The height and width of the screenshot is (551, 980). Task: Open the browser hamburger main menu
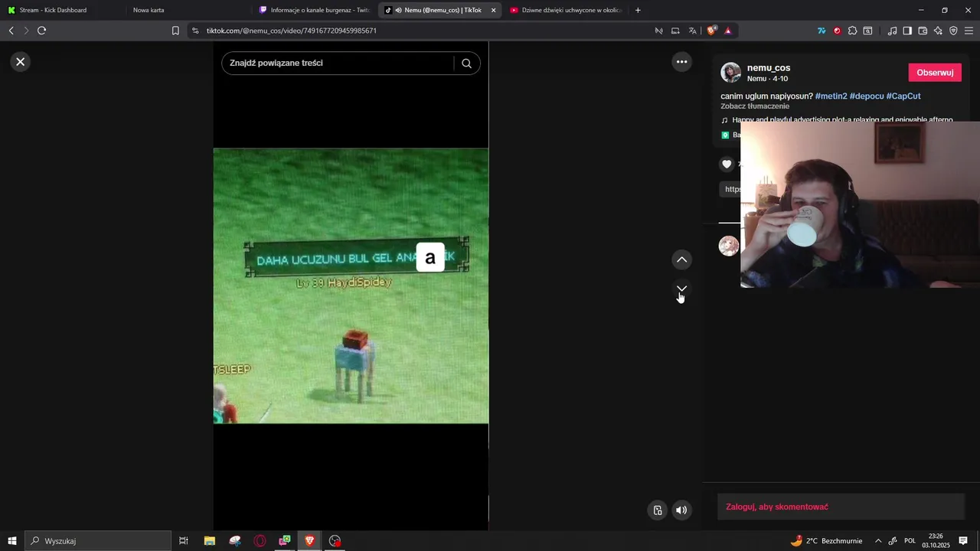[x=969, y=31]
